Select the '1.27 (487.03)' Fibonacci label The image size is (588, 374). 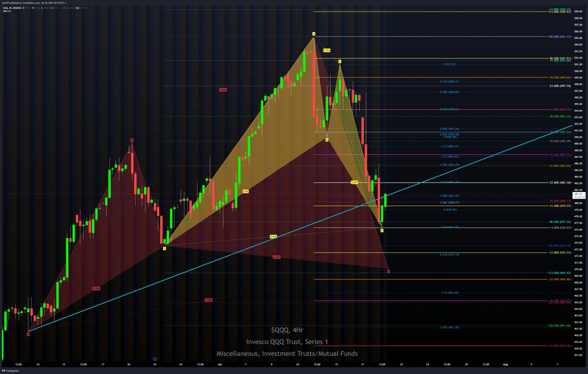point(449,157)
